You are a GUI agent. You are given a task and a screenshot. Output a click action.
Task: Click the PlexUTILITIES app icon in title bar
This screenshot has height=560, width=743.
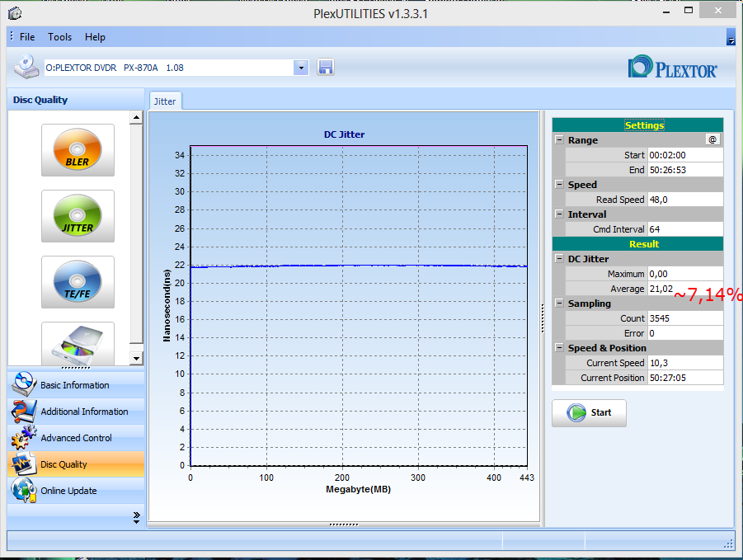(15, 13)
